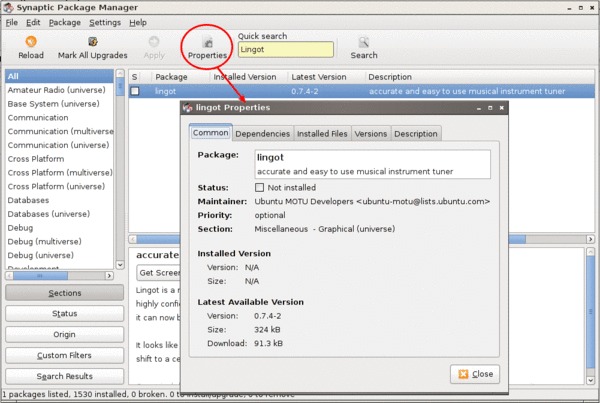Select the Cross Platform category

click(x=38, y=159)
